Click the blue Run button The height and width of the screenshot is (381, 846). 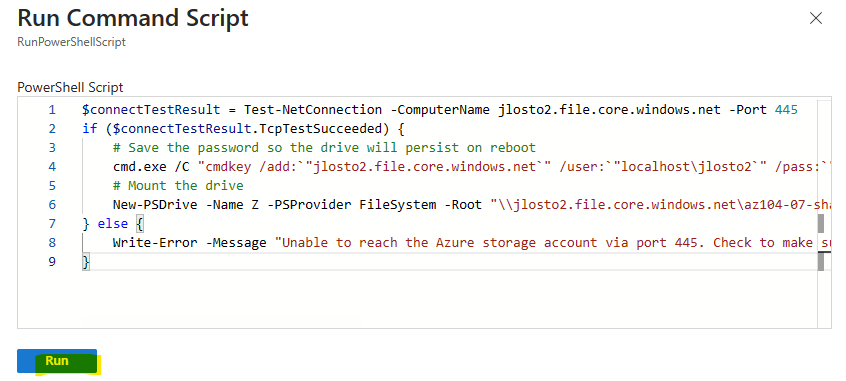57,361
